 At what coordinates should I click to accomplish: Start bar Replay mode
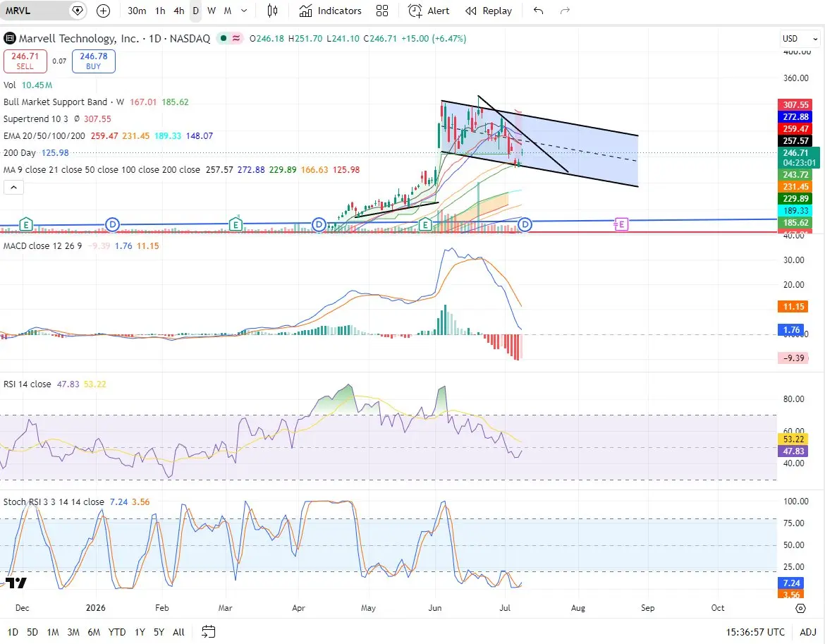click(489, 11)
